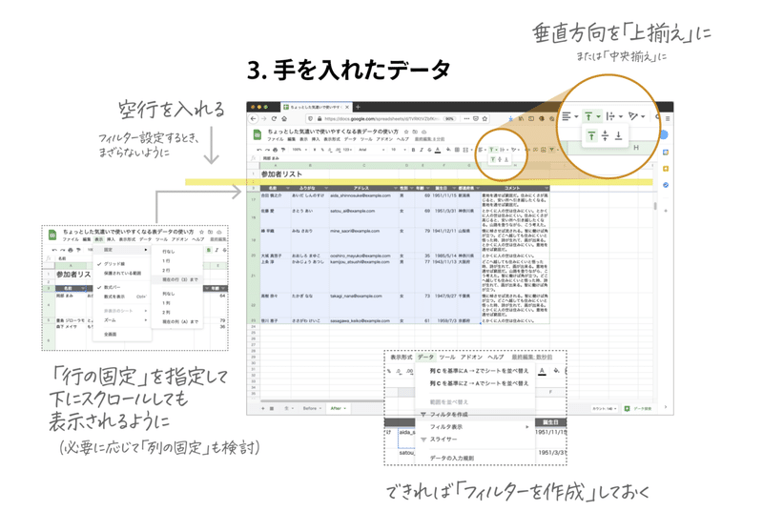Viewport: 763px width, 532px height.
Task: Select bottom align in small popup under toolbar
Action: coord(506,159)
